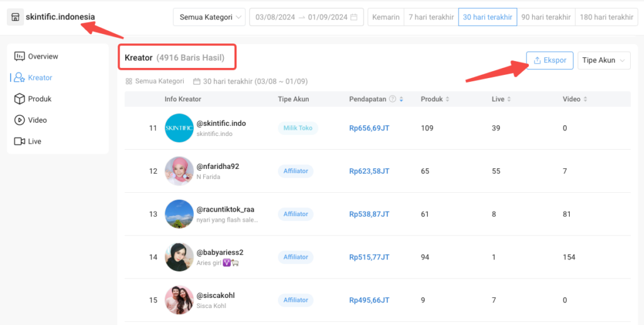644x325 pixels.
Task: Click the Kreator 4916 Baris Hasil heading
Action: [175, 58]
